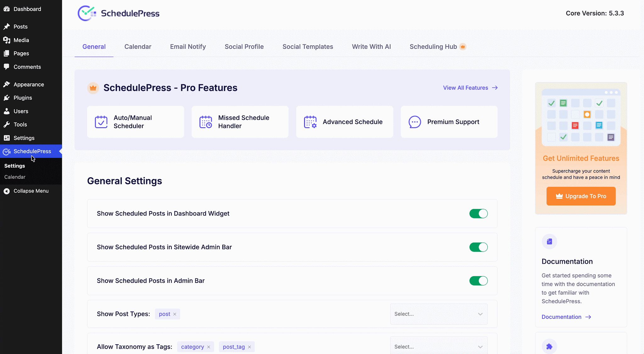This screenshot has height=354, width=644.
Task: Click the Premium Support chat icon
Action: [415, 122]
